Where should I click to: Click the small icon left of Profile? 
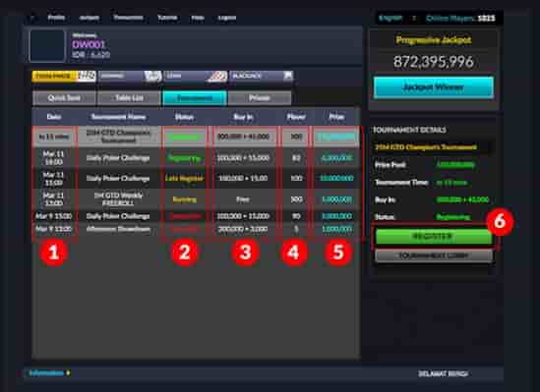click(32, 18)
